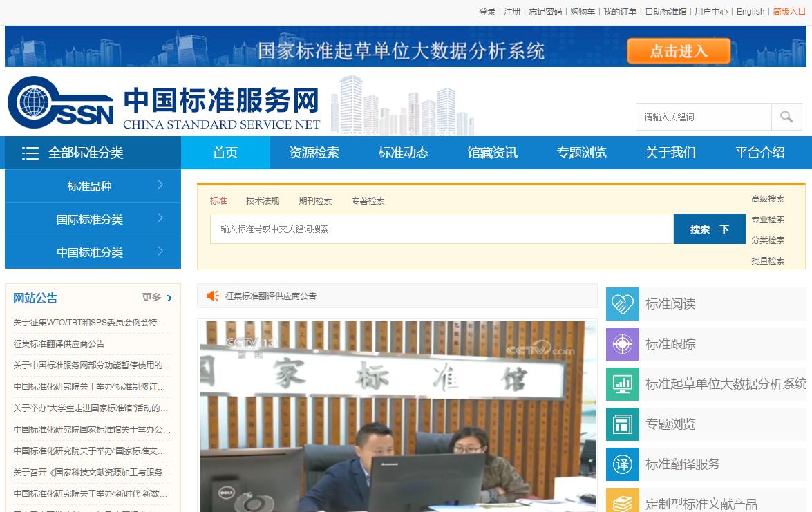This screenshot has width=812, height=512.
Task: Click the 专题浏览 layout icon
Action: tap(623, 424)
